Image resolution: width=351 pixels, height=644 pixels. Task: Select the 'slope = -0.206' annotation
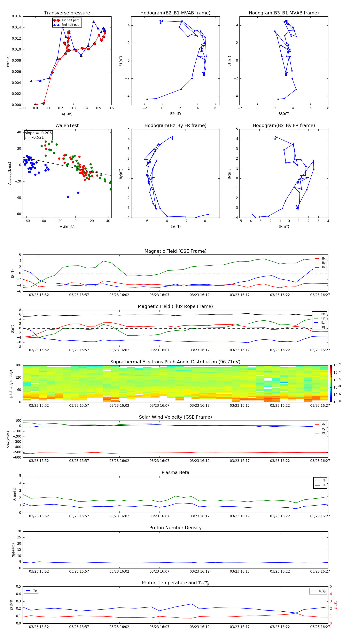[38, 133]
